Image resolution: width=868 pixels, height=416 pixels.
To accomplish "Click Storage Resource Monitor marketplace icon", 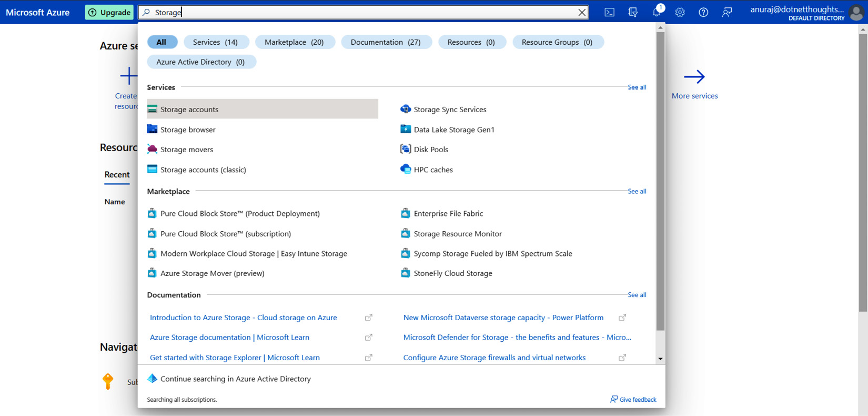I will (406, 233).
